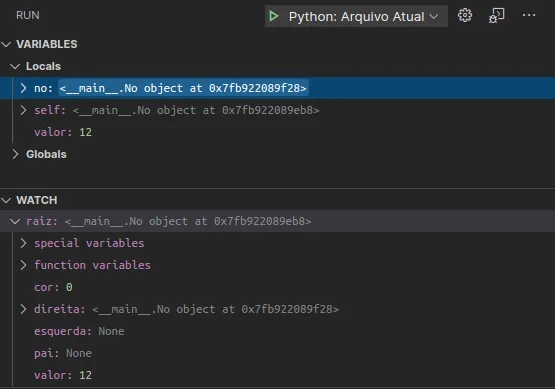Collapse the VARIABLES section
This screenshot has width=555, height=389.
(6, 44)
